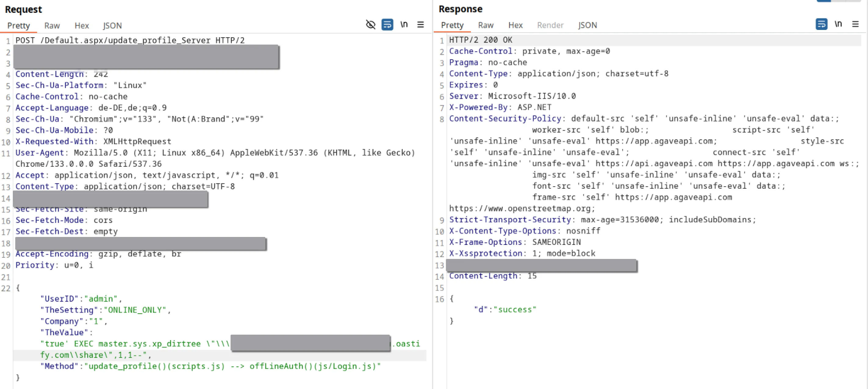Click the POST request line text
Image resolution: width=868 pixels, height=389 pixels.
[130, 40]
